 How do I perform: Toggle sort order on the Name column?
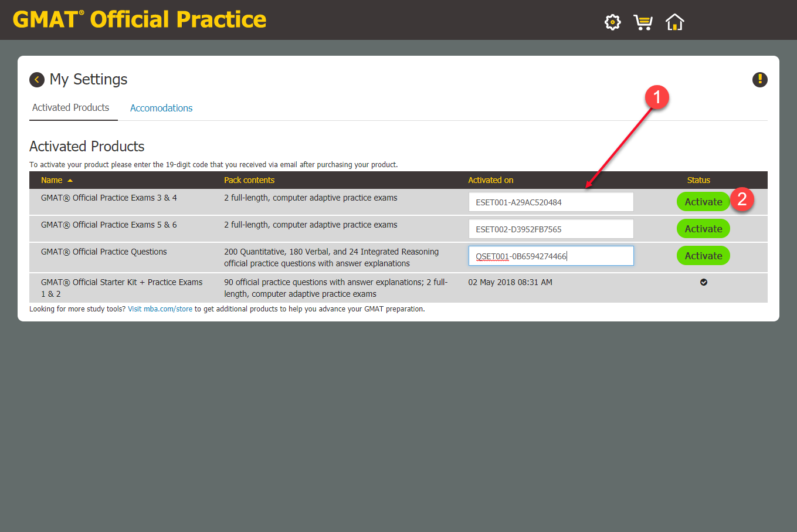tap(52, 180)
